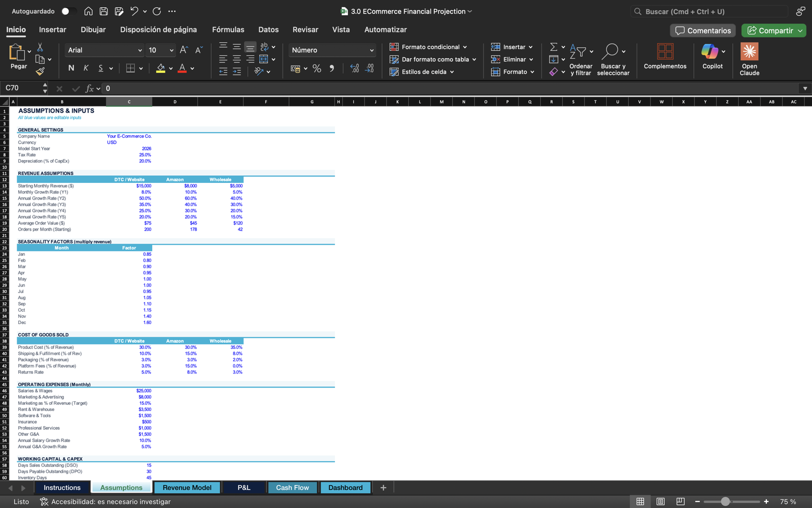Expand the Número number format dropdown
Viewport: 812px width, 508px height.
[371, 50]
